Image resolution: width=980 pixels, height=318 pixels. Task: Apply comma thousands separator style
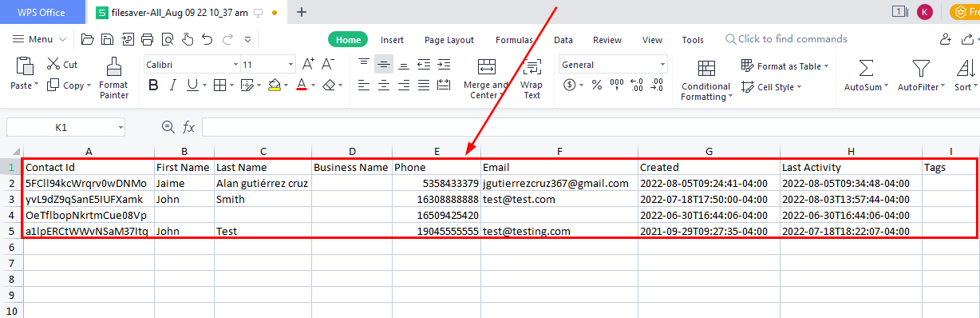coord(617,85)
